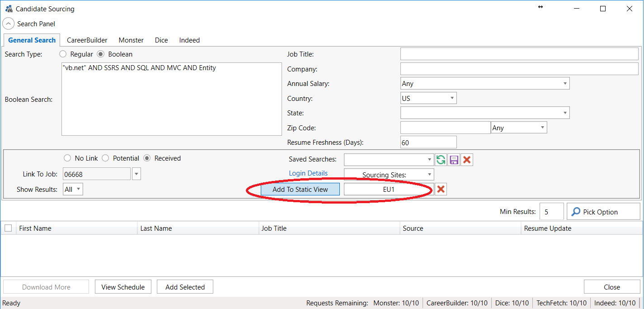Image resolution: width=644 pixels, height=309 pixels.
Task: Click inside the Boolean Search text box
Action: pos(172,99)
